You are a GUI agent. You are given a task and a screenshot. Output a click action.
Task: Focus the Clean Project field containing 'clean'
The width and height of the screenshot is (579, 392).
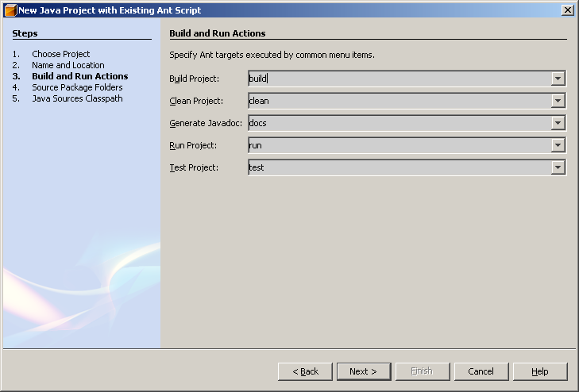point(399,101)
